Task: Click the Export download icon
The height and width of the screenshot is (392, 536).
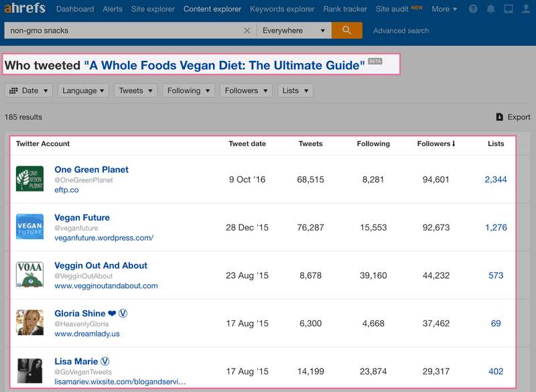Action: click(x=499, y=117)
